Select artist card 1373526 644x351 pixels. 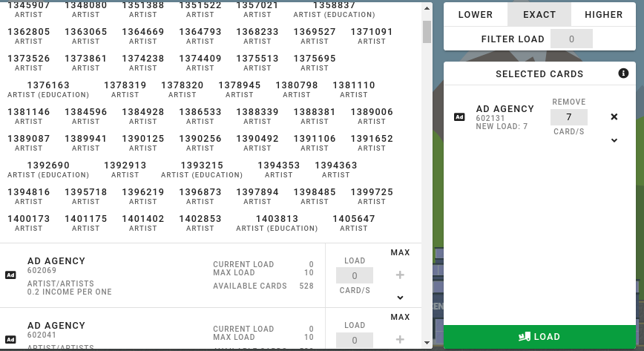click(x=28, y=62)
